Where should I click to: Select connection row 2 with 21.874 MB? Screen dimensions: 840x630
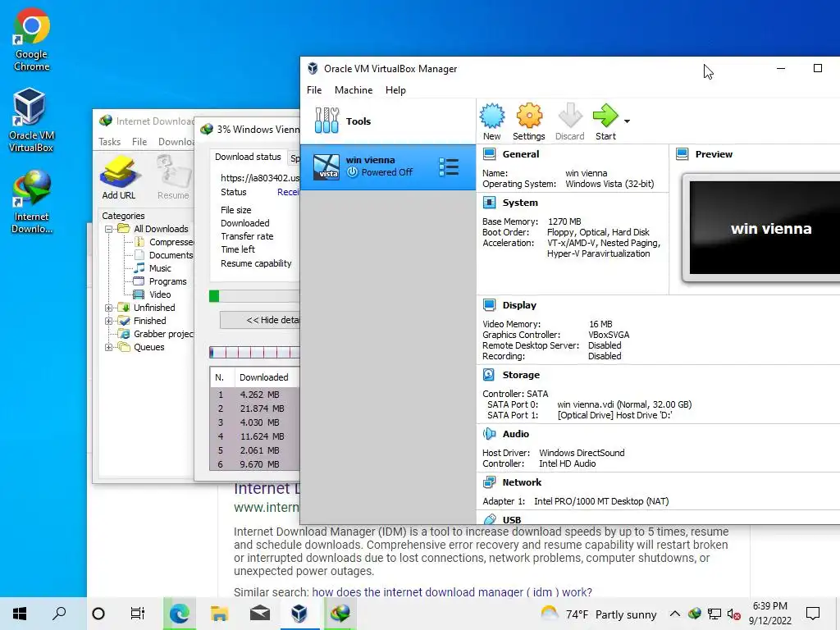[x=255, y=409]
